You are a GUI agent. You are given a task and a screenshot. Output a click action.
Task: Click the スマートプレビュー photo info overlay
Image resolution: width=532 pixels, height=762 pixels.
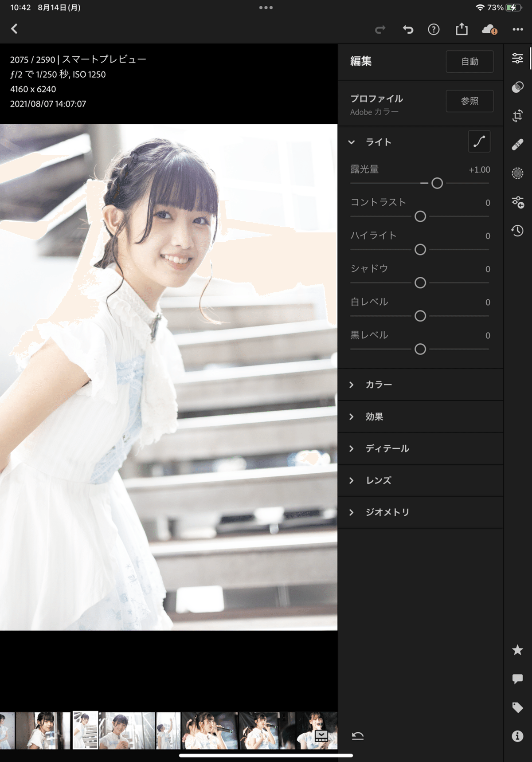[104, 59]
